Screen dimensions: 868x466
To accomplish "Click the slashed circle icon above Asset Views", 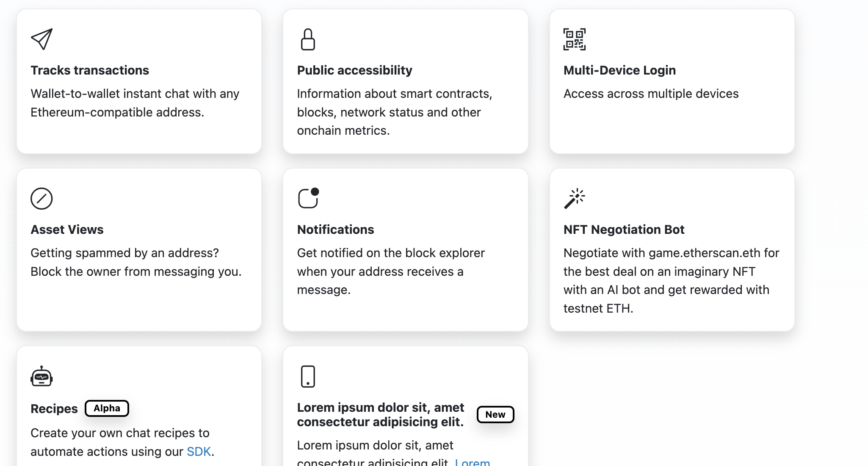I will pyautogui.click(x=41, y=198).
